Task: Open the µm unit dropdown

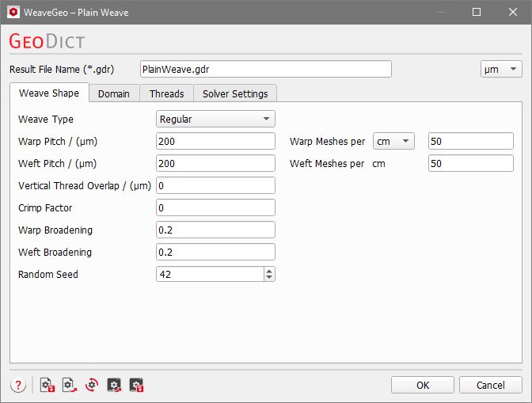Action: [501, 69]
